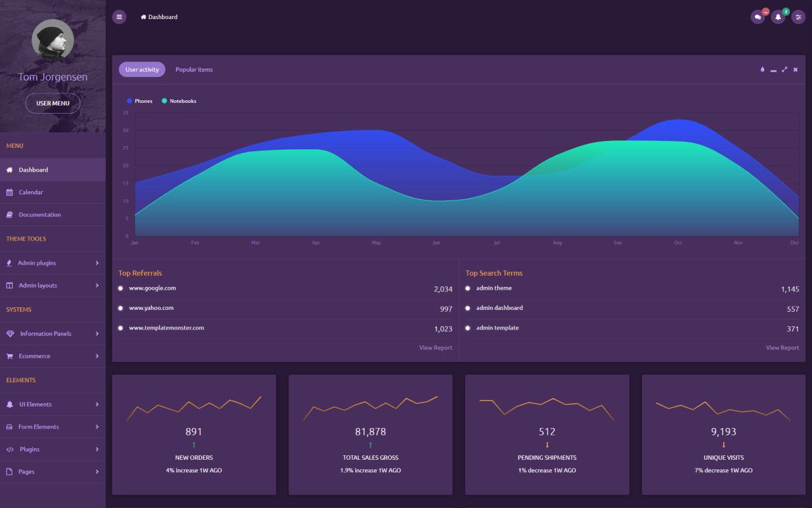Collapse the chart panel with minimize icon
The image size is (812, 508).
click(773, 70)
